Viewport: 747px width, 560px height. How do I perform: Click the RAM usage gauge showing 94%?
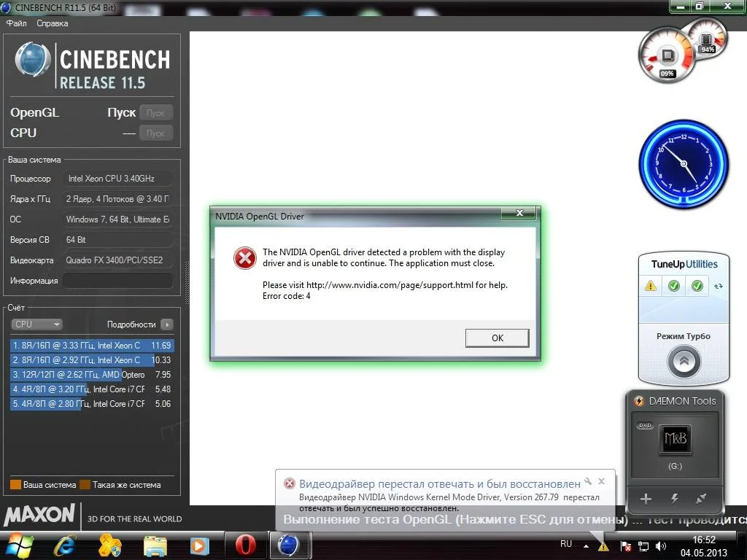(x=707, y=38)
